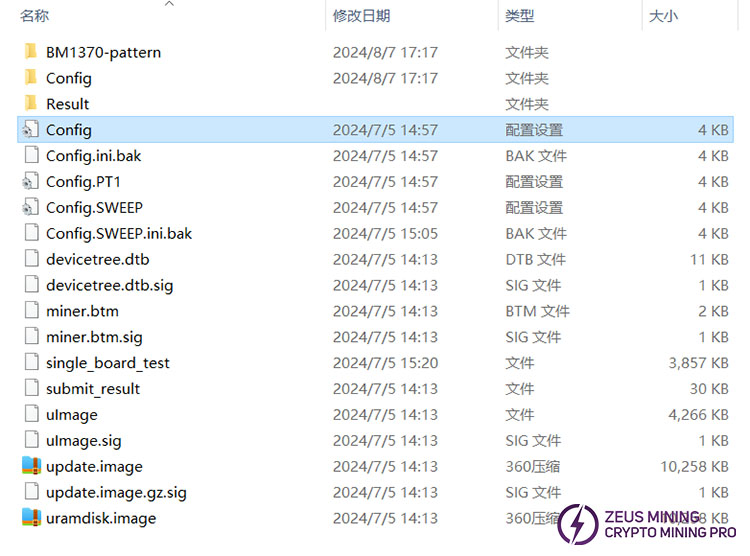This screenshot has width=750, height=556.
Task: Click the miner.btm file icon
Action: 30,311
